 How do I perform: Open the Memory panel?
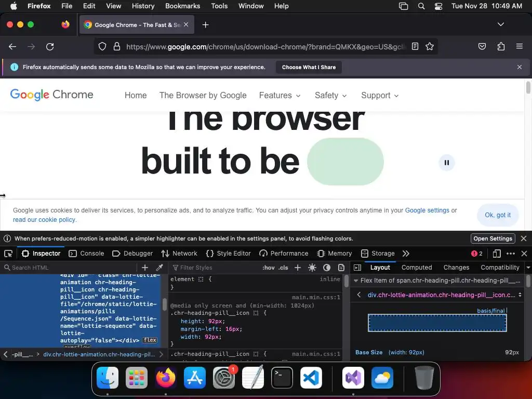pos(334,254)
